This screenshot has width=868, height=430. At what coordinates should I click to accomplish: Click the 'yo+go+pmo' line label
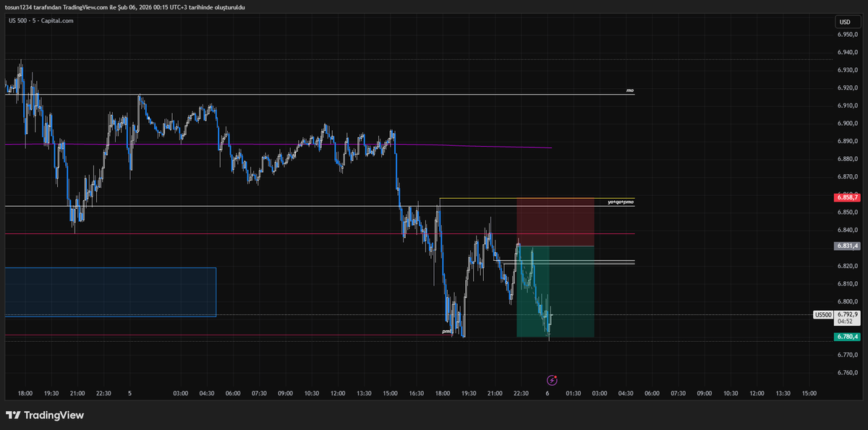click(x=621, y=202)
